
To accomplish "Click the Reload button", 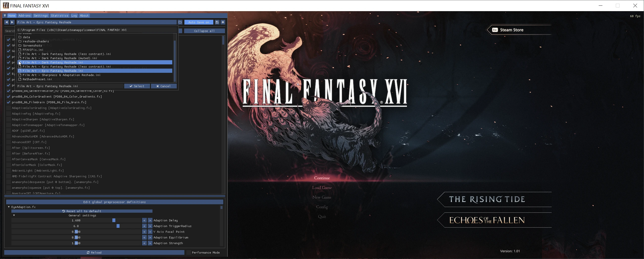I will tap(94, 253).
